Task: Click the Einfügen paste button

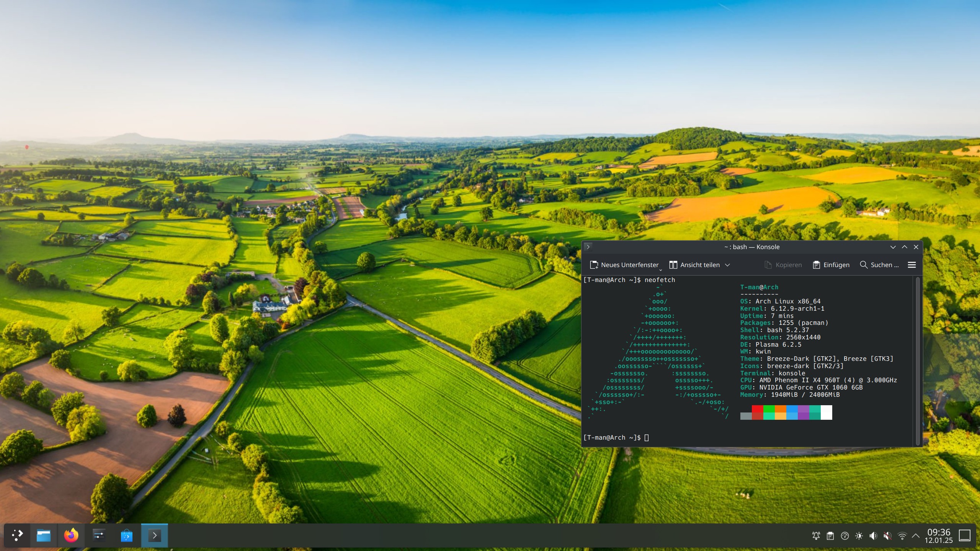Action: tap(831, 265)
